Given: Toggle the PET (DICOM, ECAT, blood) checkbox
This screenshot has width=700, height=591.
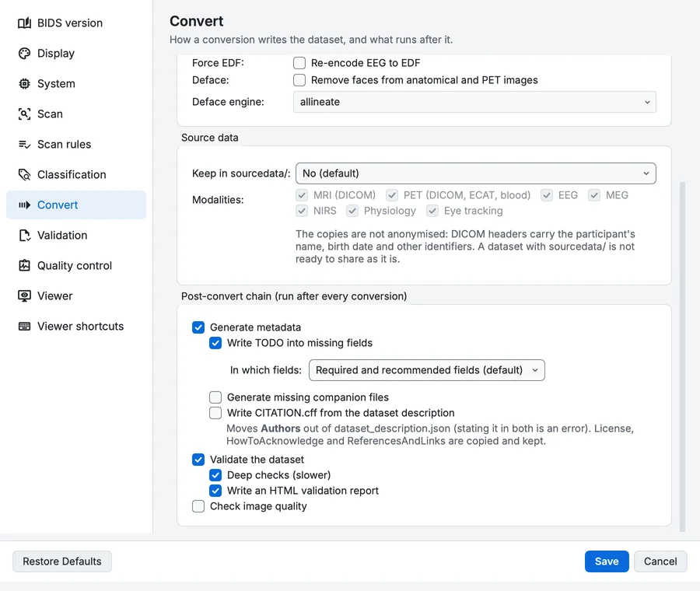Looking at the screenshot, I should pyautogui.click(x=392, y=195).
